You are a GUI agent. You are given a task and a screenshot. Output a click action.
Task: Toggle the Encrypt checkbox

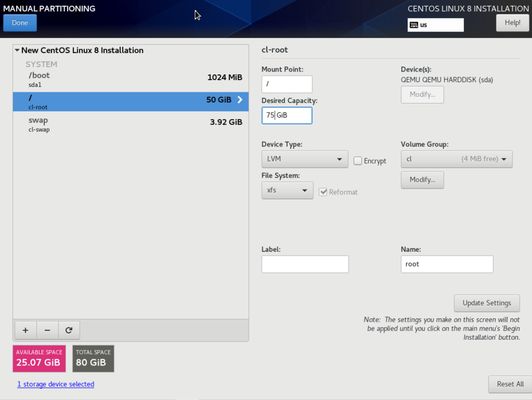click(358, 160)
